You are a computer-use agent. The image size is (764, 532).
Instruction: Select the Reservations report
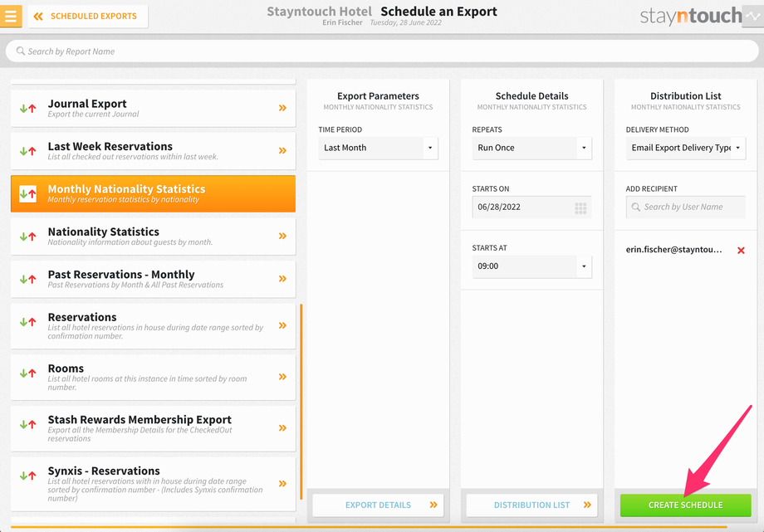[153, 326]
